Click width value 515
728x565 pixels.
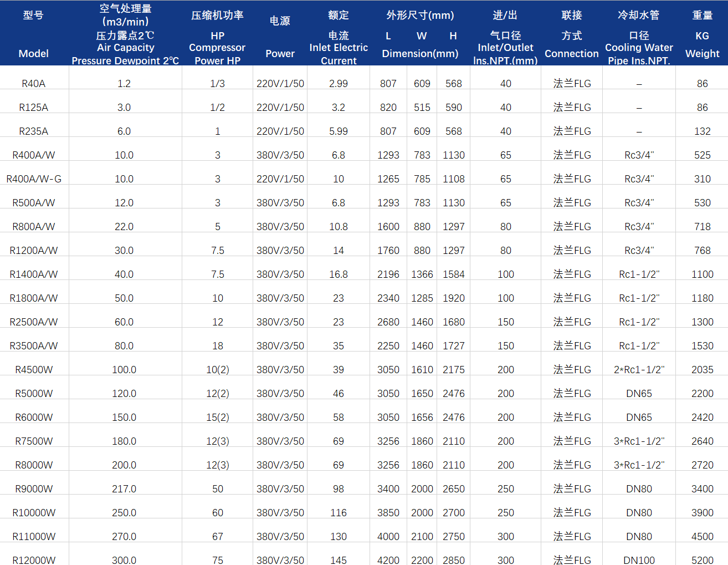[422, 108]
